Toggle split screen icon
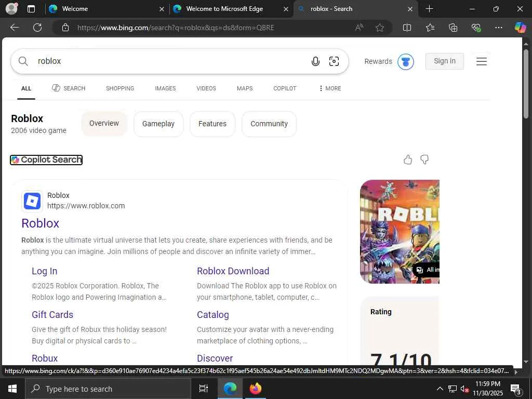This screenshot has width=532, height=399. tap(407, 28)
